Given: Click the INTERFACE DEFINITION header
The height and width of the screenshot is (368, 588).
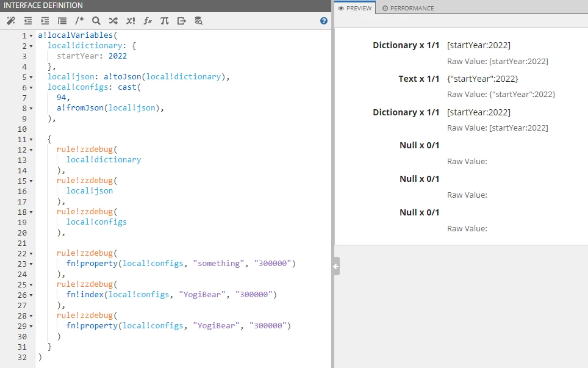Looking at the screenshot, I should coord(43,5).
